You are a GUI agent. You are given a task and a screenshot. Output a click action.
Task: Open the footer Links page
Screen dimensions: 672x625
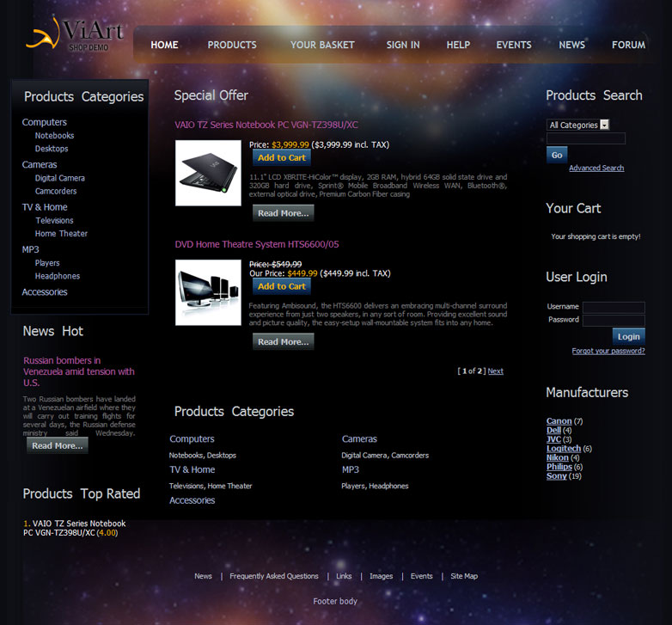click(344, 576)
